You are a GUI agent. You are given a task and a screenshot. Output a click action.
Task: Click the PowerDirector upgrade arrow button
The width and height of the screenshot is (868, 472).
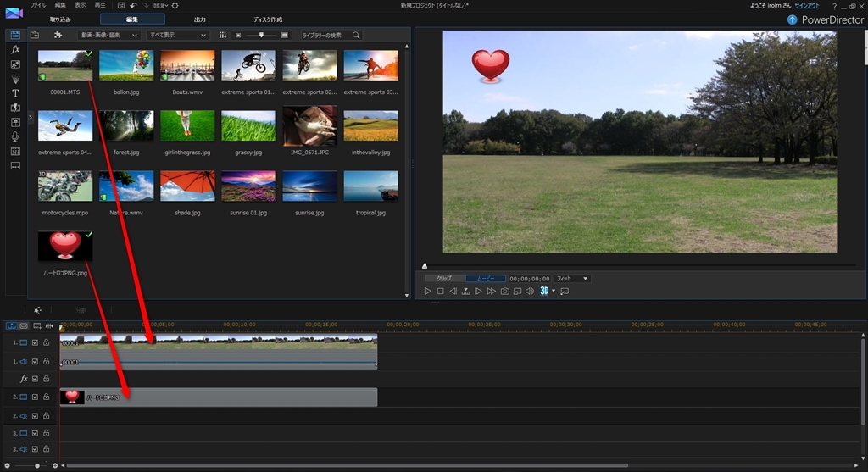793,20
